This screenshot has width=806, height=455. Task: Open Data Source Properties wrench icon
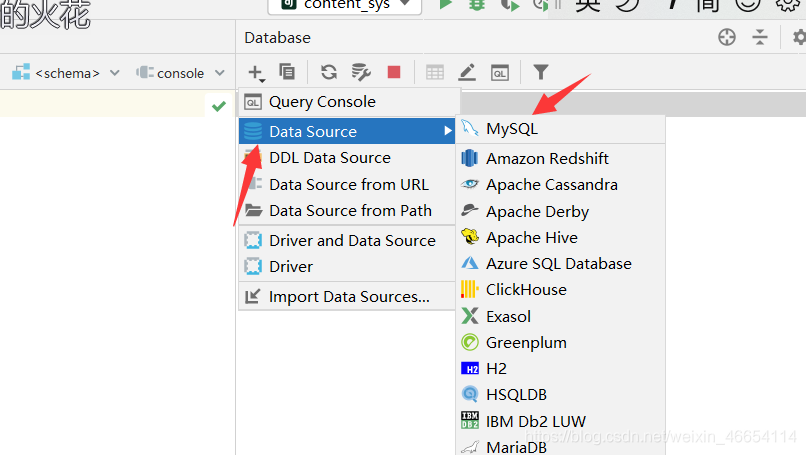coord(361,72)
